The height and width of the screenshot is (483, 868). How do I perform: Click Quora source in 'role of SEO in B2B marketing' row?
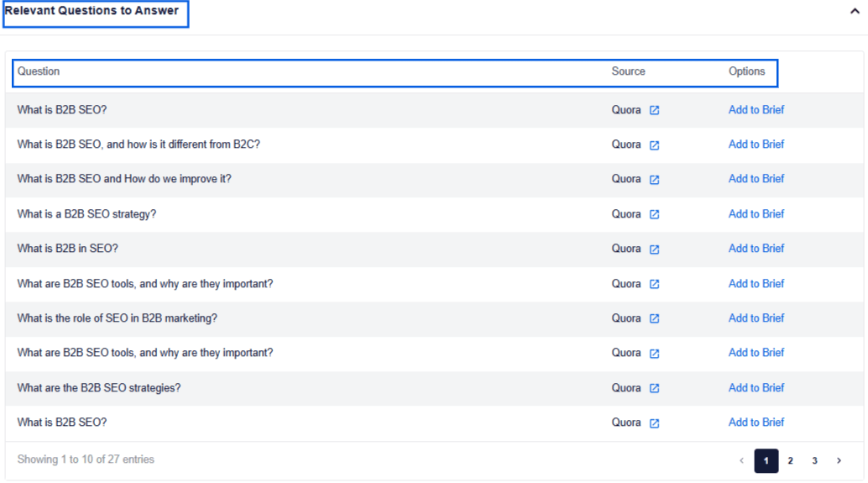(626, 318)
